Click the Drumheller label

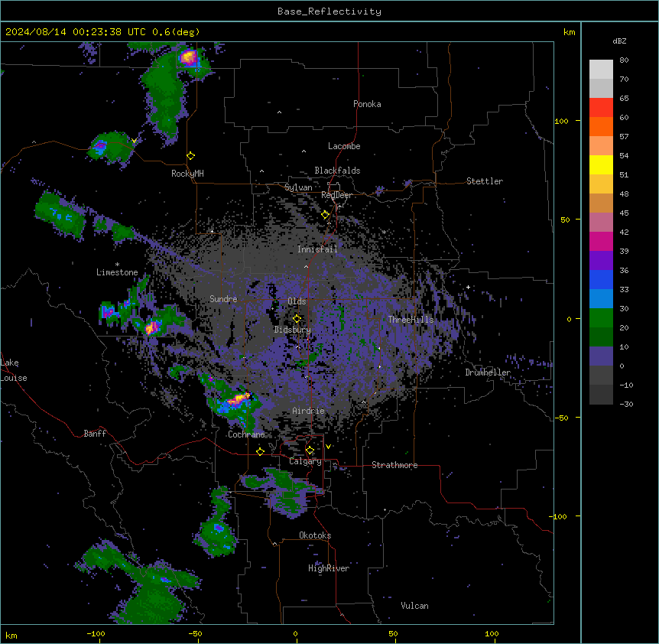[488, 372]
